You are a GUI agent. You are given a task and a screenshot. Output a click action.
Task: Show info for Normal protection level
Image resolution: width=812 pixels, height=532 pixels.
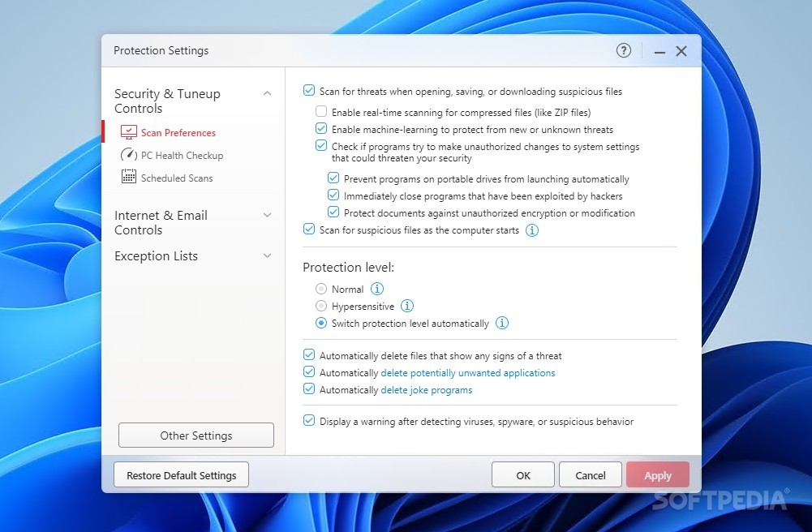point(377,289)
